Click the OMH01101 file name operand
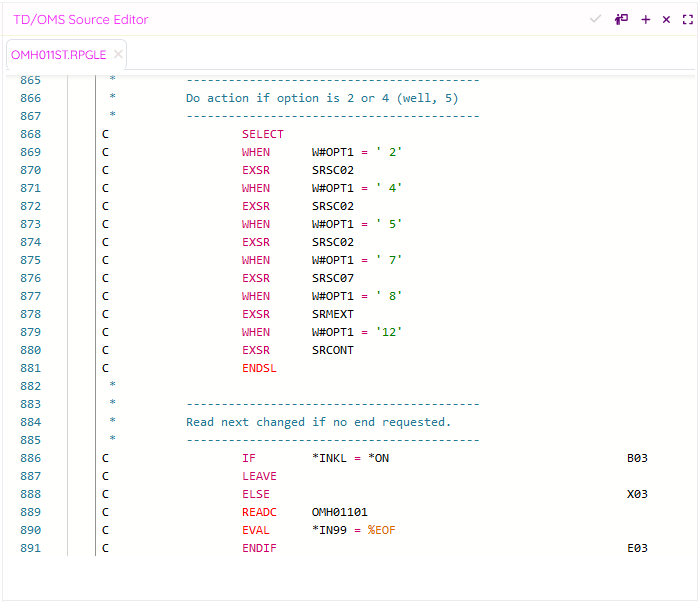This screenshot has width=698, height=602. click(339, 512)
